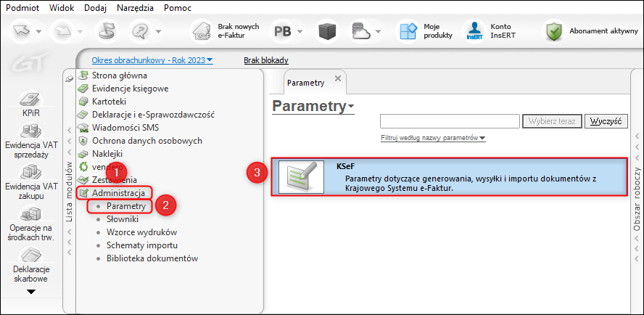Screen dimensions: 644x315
Task: Click the KSeF parameters thumbnail icon
Action: [x=300, y=176]
